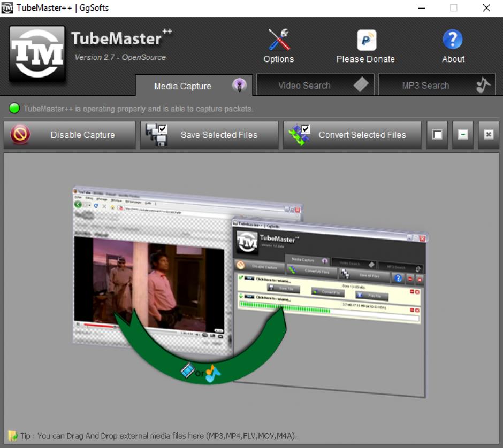The image size is (503, 448).
Task: Click the red Disable Capture prohibition icon
Action: (20, 134)
